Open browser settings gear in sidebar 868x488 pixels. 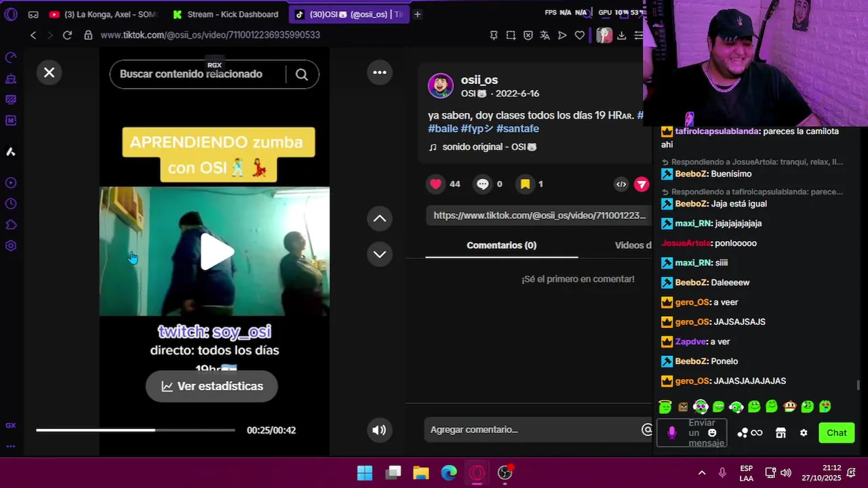[10, 246]
